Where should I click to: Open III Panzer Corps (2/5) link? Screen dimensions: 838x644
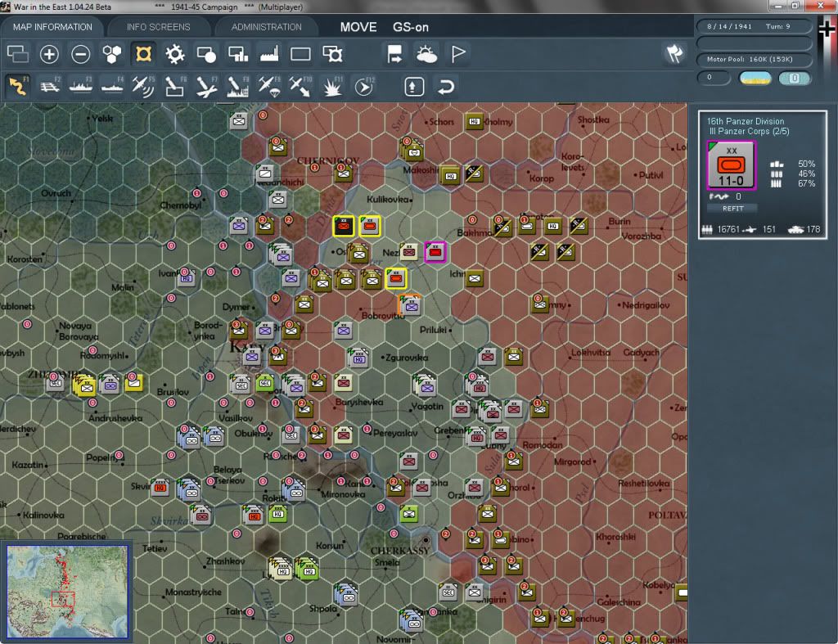(x=750, y=132)
